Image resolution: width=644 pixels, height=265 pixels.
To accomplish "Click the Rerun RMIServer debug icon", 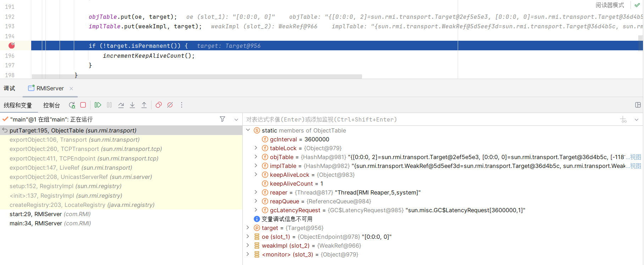I will (x=72, y=105).
